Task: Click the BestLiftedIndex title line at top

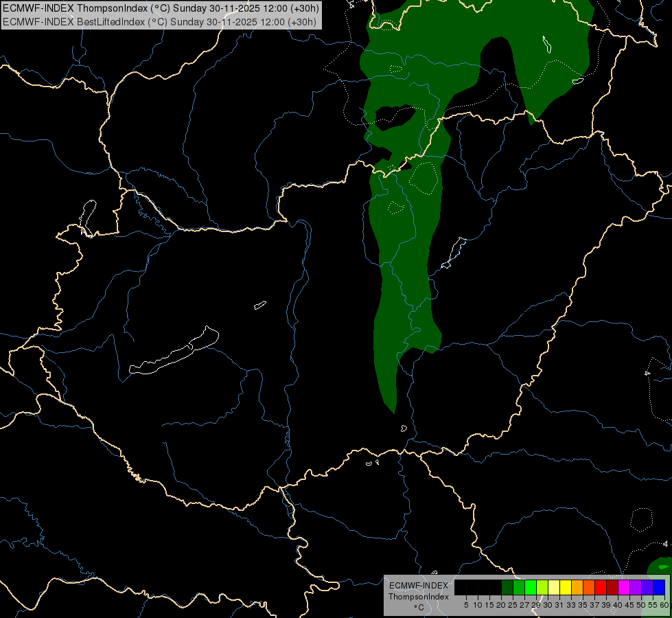Action: [159, 22]
